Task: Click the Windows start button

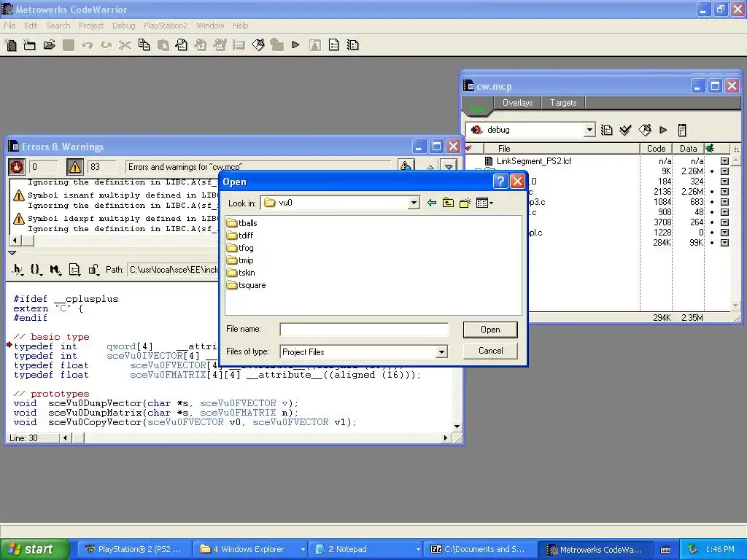Action: (35, 549)
